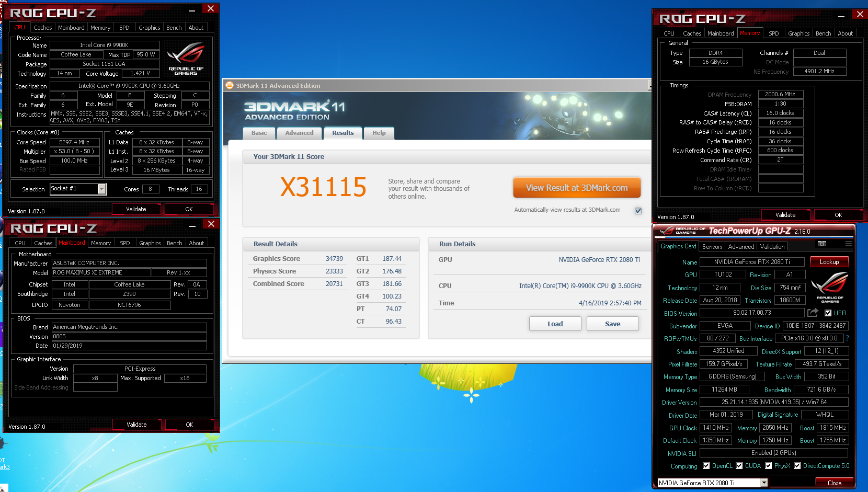Click the X31115 score text
The image size is (868, 492).
tap(323, 187)
